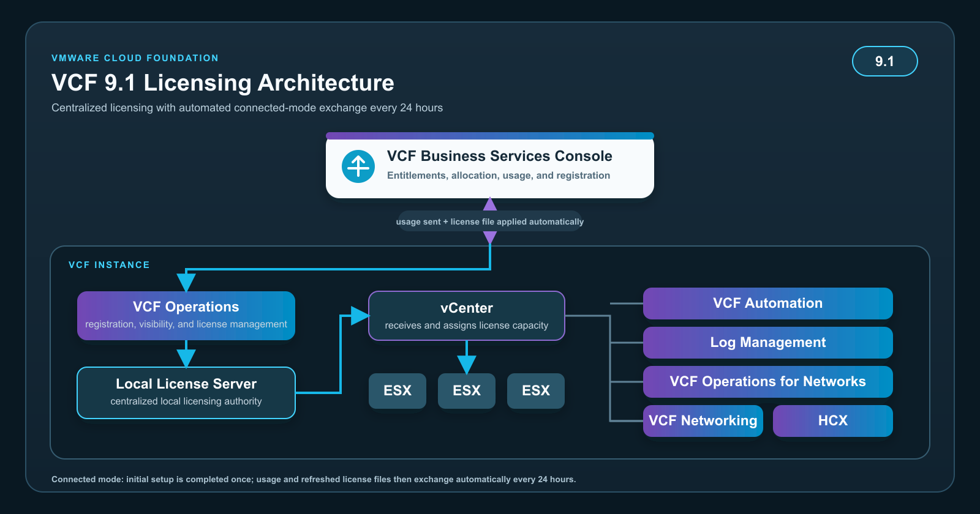Click 'Entitlements, allocation, usage, and registration' text
The image size is (980, 514).
(499, 176)
